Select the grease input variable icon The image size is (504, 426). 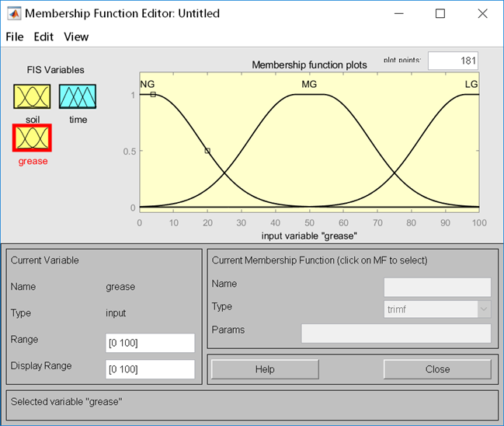click(32, 138)
